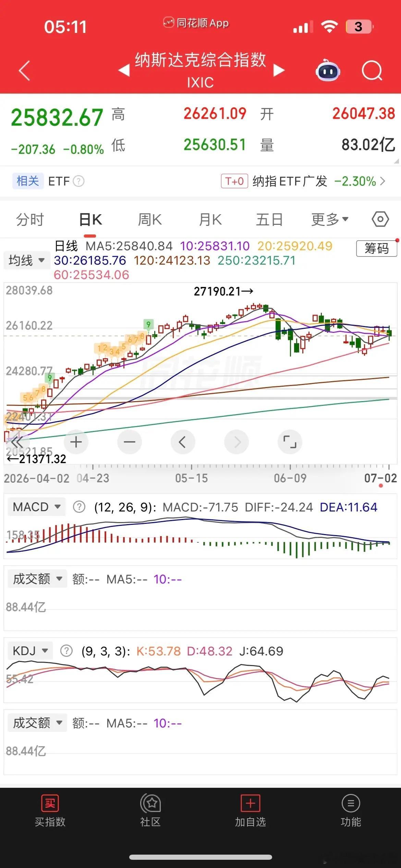Switch to previous index with left triangle
This screenshot has height=868, width=401.
coord(124,70)
